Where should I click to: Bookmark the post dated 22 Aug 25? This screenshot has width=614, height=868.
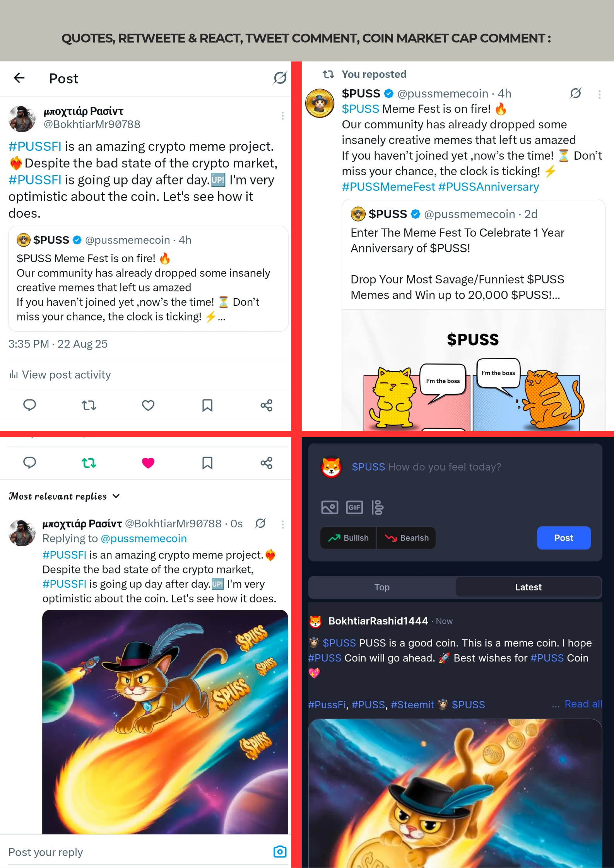tap(207, 405)
